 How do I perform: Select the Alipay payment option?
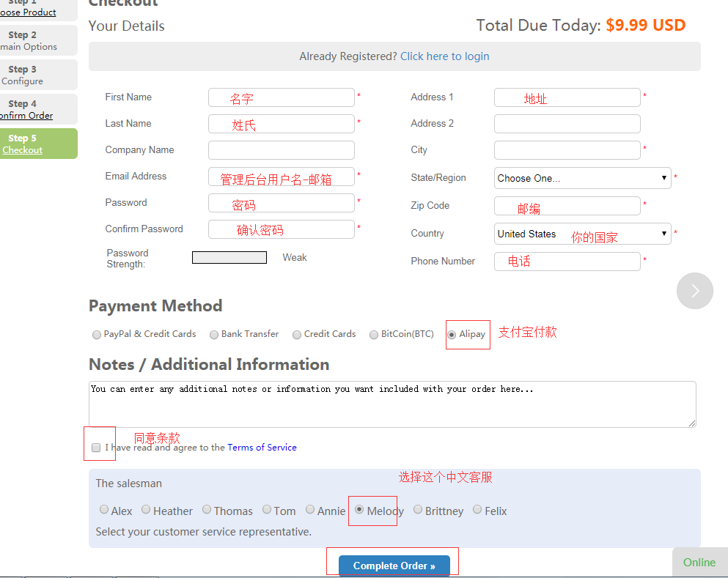452,335
